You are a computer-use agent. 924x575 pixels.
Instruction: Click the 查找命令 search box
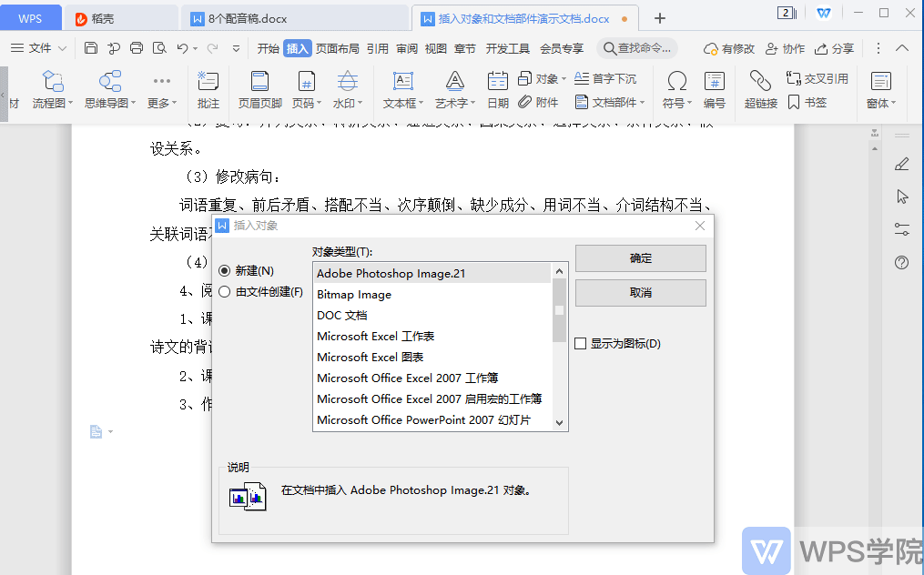tap(637, 48)
